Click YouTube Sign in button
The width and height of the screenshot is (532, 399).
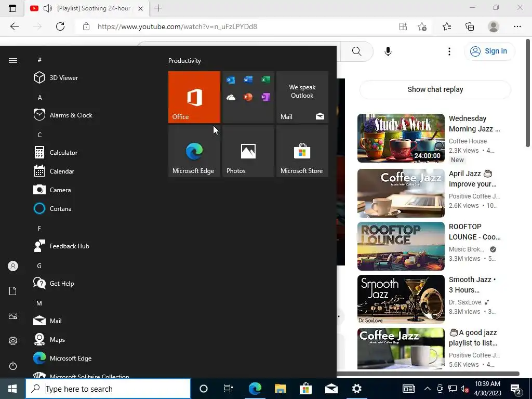pyautogui.click(x=489, y=51)
